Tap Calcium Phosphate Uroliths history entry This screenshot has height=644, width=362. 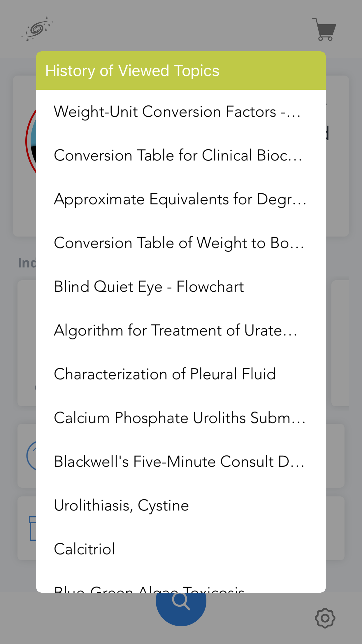click(180, 418)
